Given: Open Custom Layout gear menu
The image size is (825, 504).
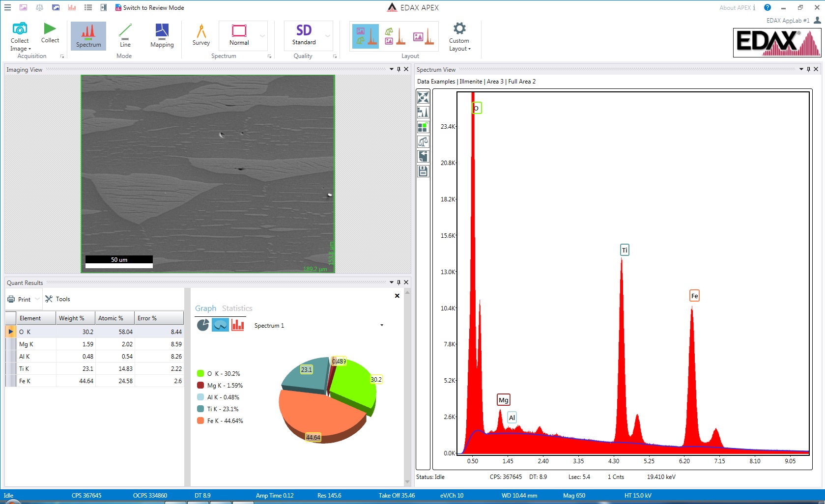Looking at the screenshot, I should (x=459, y=29).
